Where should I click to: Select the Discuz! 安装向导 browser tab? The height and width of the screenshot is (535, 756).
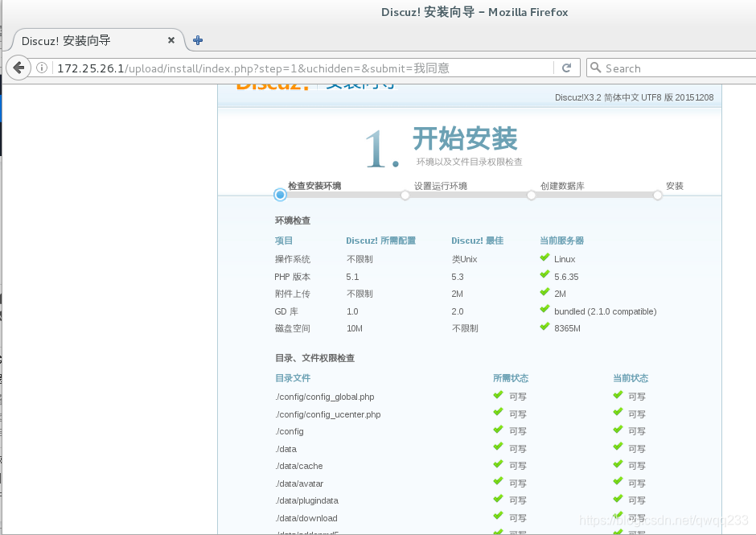click(97, 40)
